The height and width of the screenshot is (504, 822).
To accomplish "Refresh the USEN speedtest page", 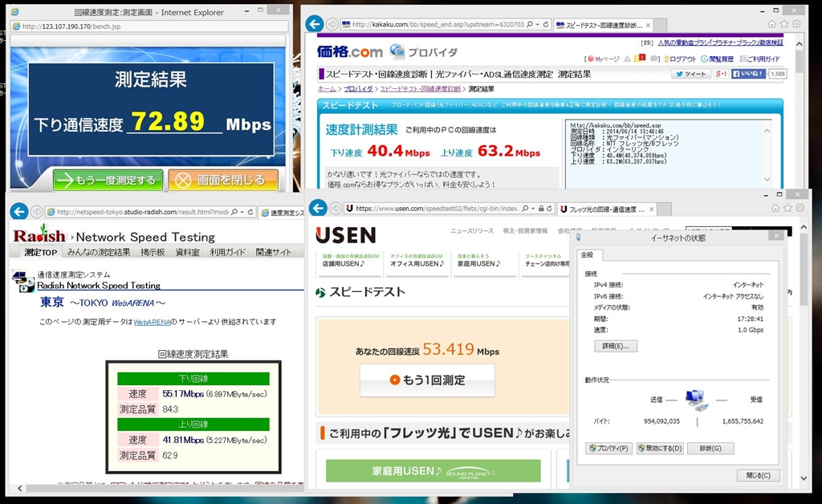I will [549, 209].
